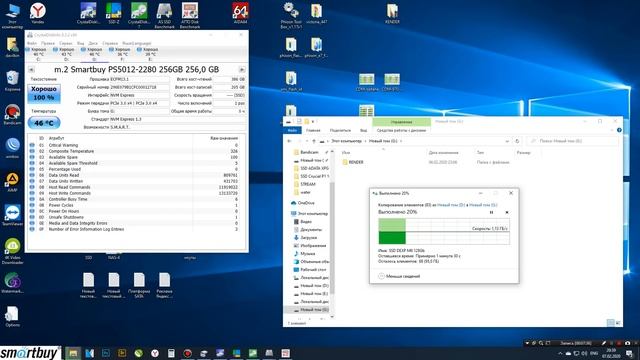Screen dimensions: 640x360
Task: Click the Хорошо 100 % health status button
Action: point(44,93)
